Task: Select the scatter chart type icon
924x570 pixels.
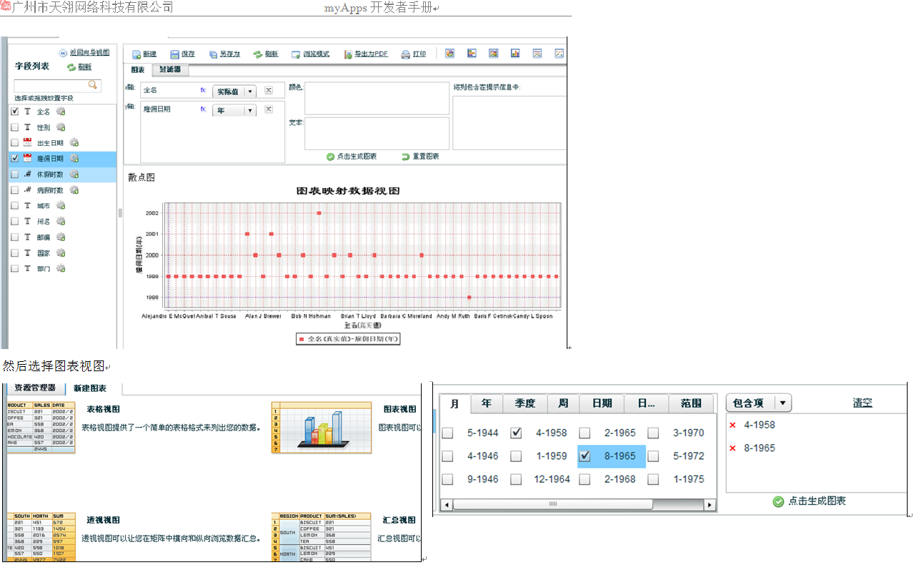Action: (x=560, y=54)
